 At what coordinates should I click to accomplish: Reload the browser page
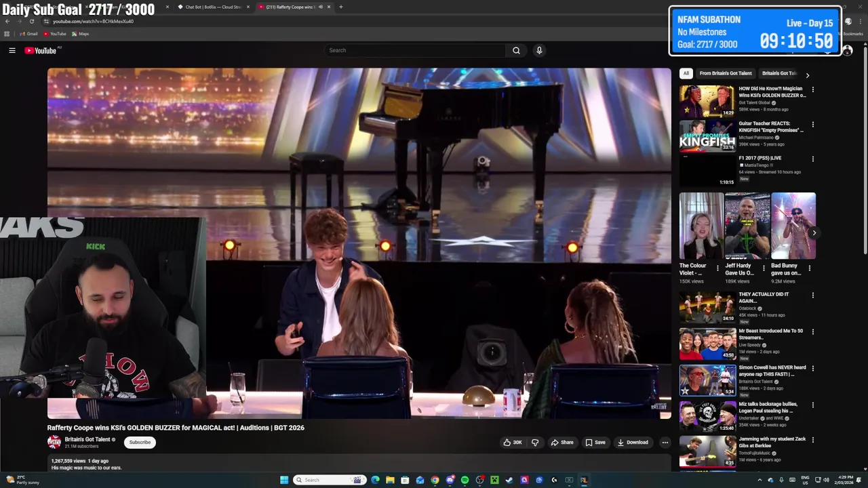(x=31, y=21)
